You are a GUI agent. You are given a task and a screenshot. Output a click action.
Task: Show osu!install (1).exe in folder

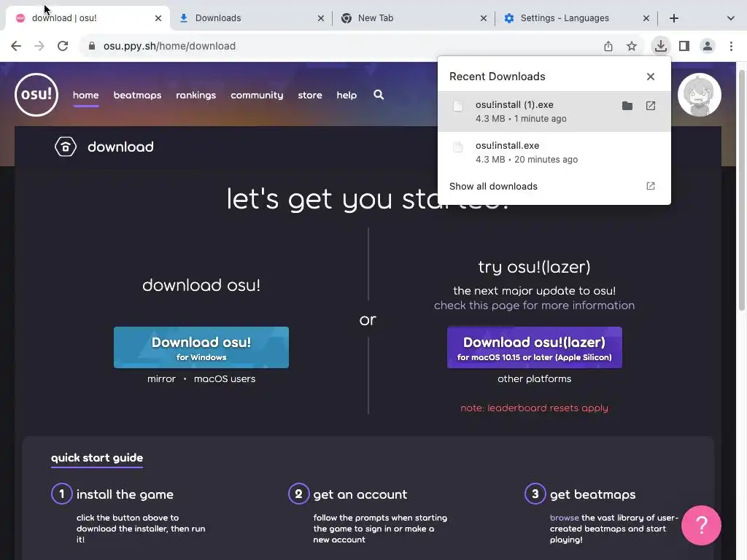[627, 106]
